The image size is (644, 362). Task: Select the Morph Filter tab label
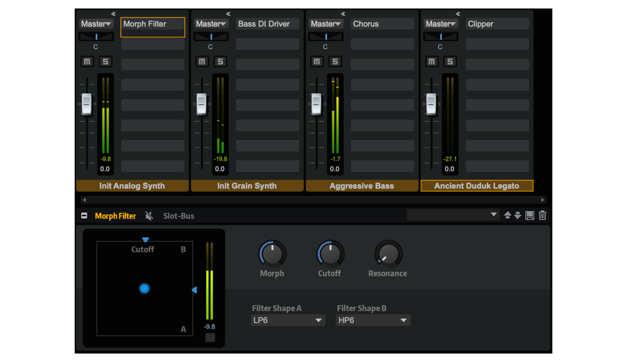[x=115, y=216]
